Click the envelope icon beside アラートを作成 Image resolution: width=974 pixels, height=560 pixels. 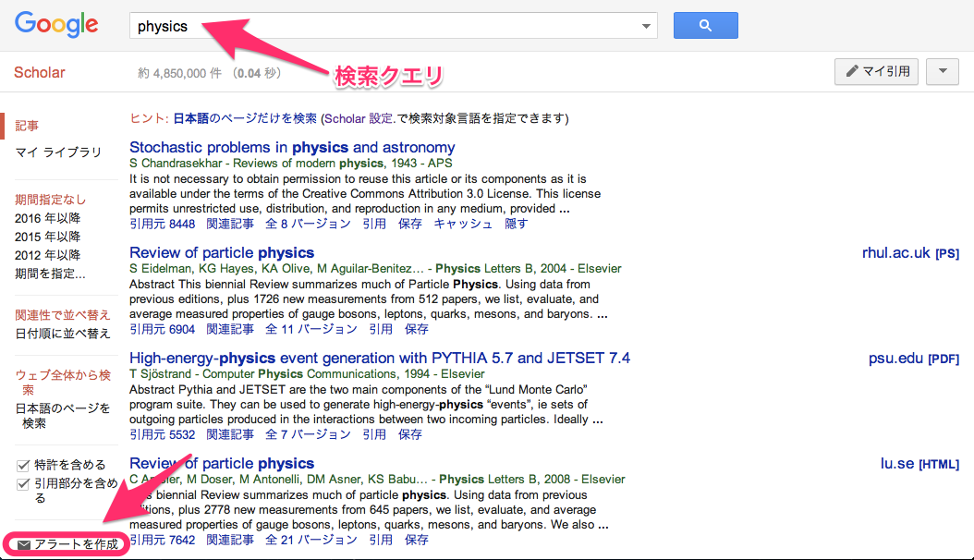[x=24, y=544]
